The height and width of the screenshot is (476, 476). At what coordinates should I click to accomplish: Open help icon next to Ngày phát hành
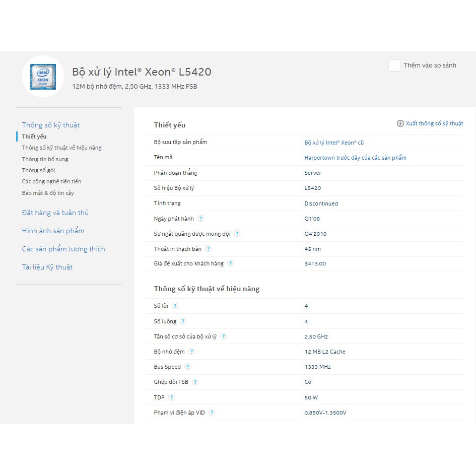point(201,219)
